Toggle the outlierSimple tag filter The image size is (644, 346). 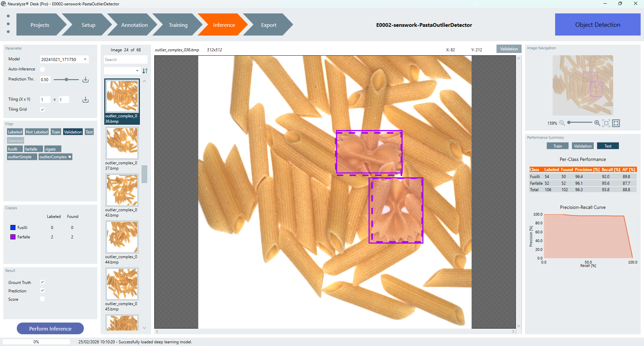coord(22,157)
